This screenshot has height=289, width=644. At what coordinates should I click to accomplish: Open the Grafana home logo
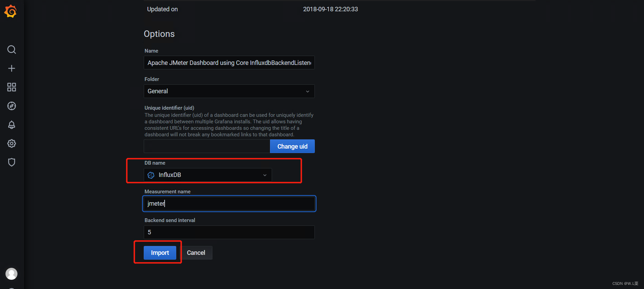[x=11, y=11]
